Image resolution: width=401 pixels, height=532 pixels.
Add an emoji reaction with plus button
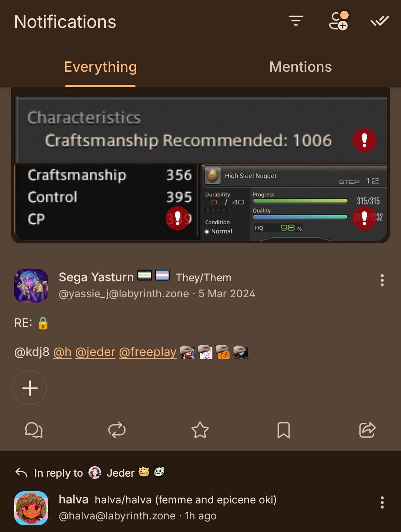(30, 388)
